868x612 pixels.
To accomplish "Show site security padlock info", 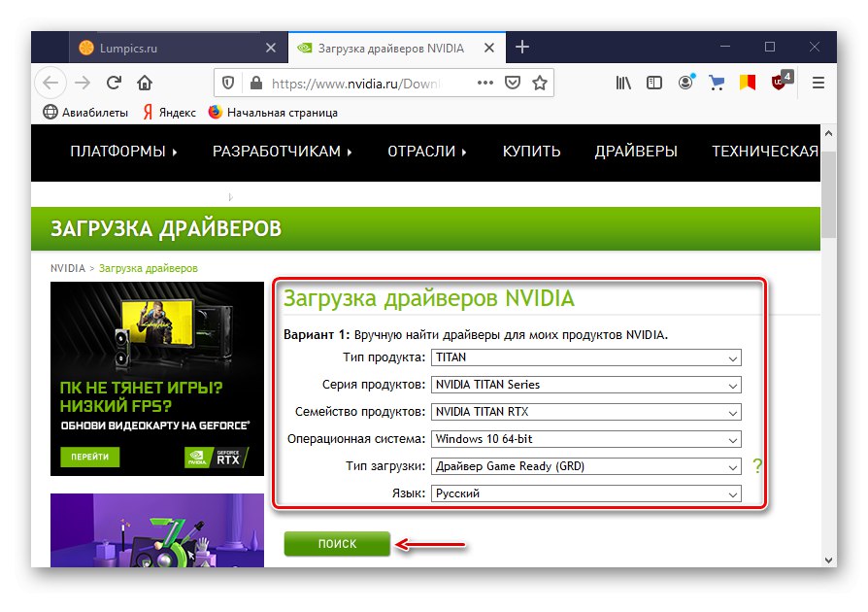I will click(255, 84).
